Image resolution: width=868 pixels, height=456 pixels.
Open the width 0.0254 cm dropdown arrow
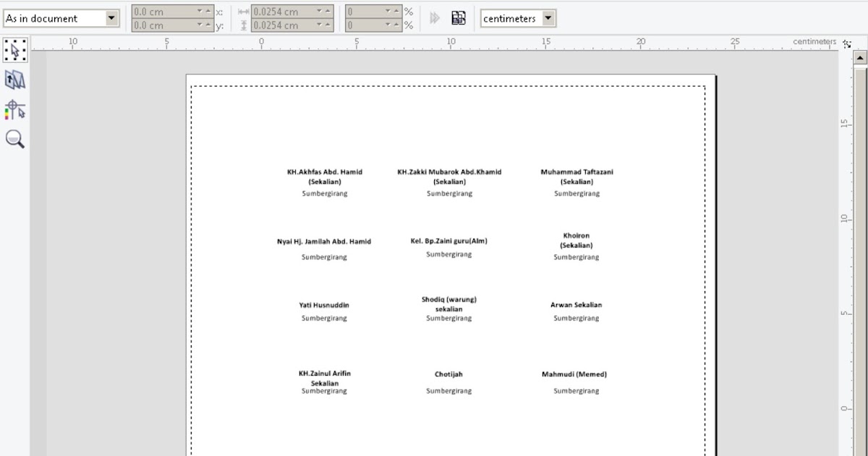click(x=320, y=12)
